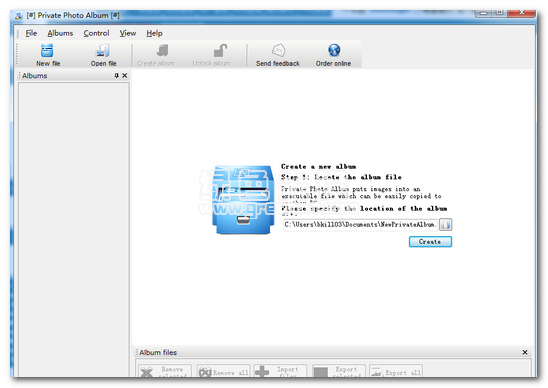Open the View menu
Screen dimensions: 548x388
(x=128, y=33)
